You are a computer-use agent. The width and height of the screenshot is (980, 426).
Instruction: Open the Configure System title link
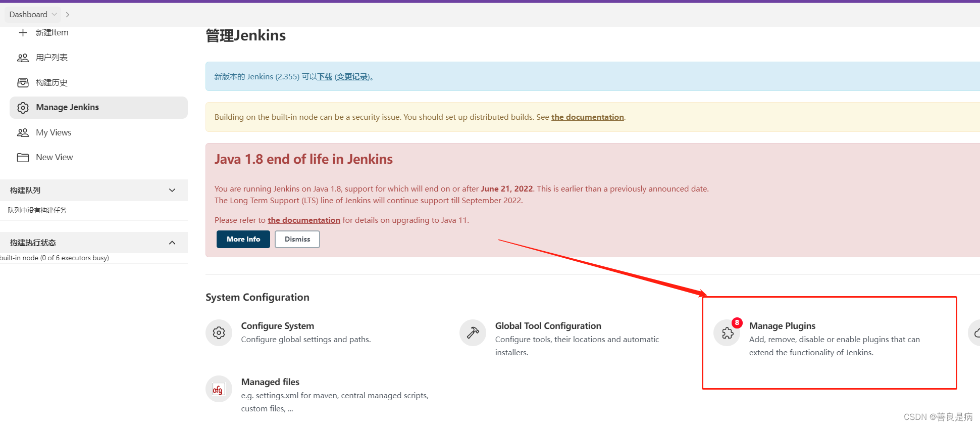(x=278, y=326)
